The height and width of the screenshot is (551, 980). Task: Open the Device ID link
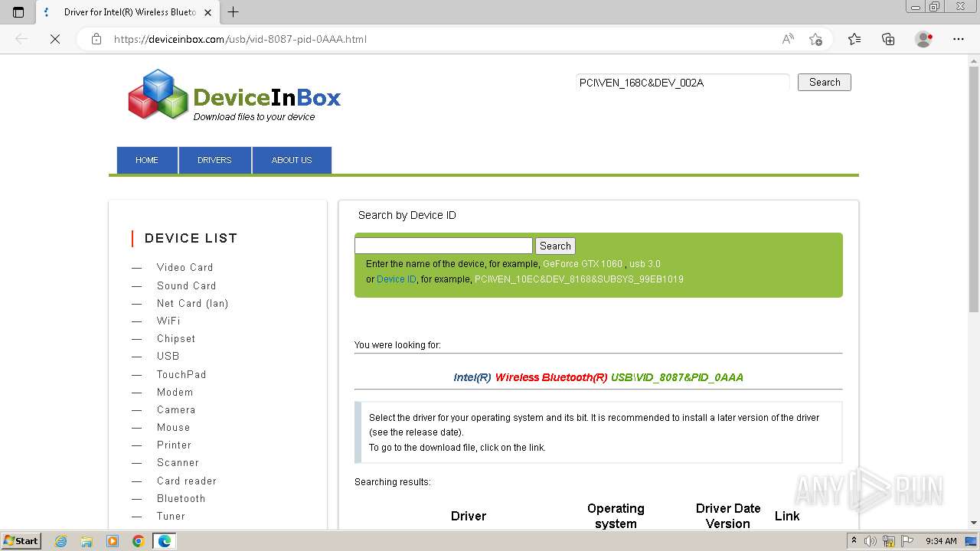point(397,279)
